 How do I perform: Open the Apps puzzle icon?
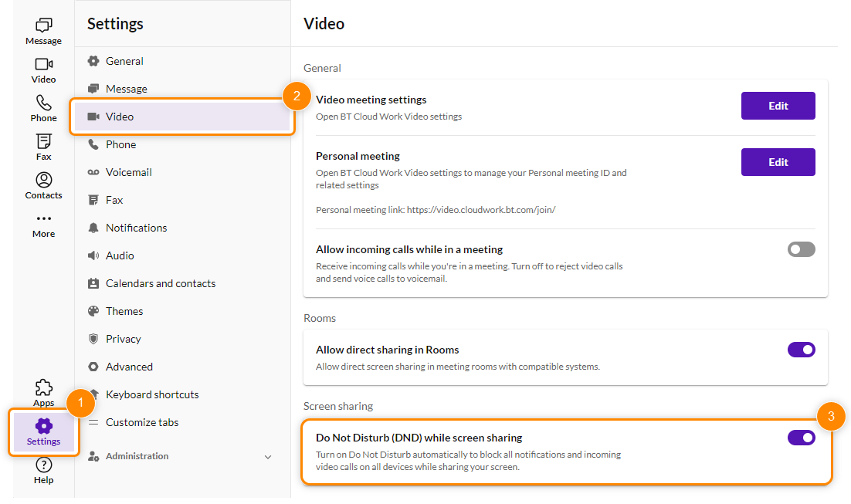pyautogui.click(x=43, y=387)
